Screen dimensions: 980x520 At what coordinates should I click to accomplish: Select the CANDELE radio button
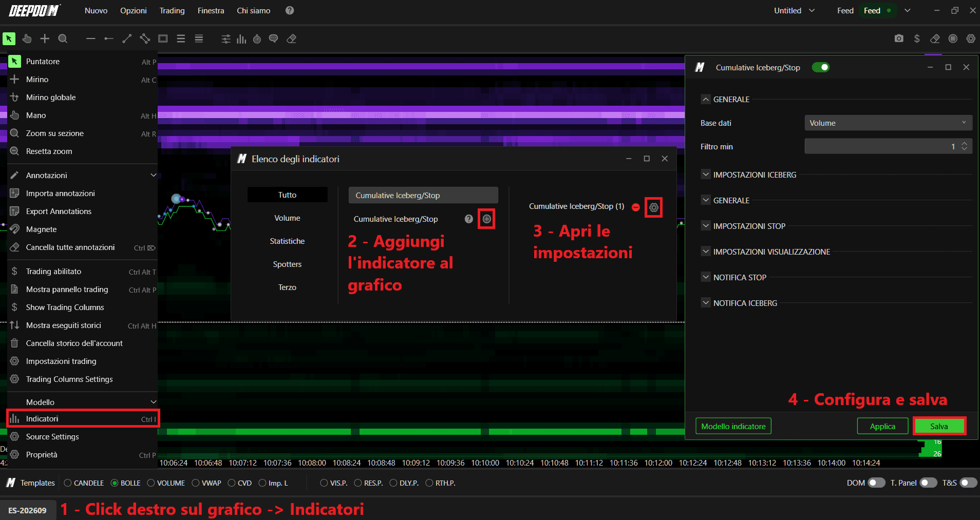point(67,483)
